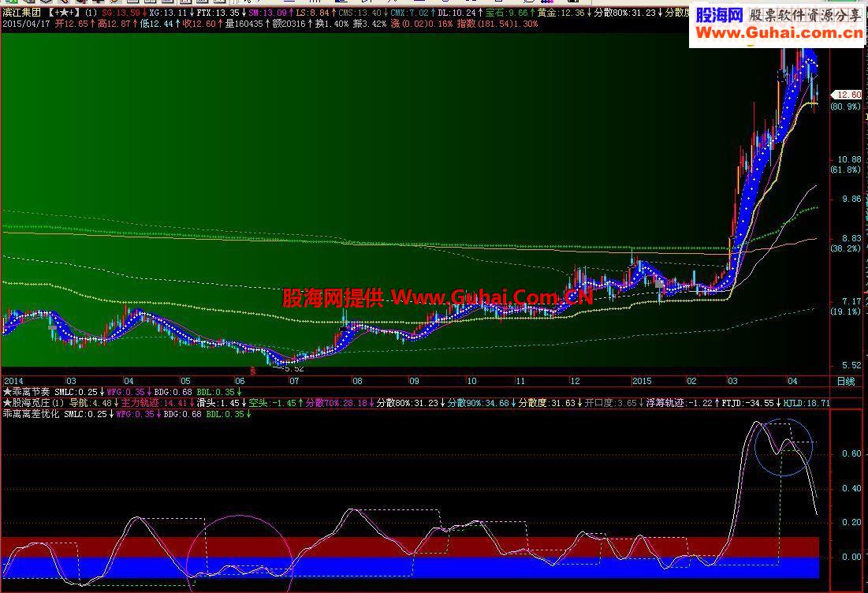Click the 开口度:3.65 value
This screenshot has height=593, width=868.
pyautogui.click(x=610, y=403)
